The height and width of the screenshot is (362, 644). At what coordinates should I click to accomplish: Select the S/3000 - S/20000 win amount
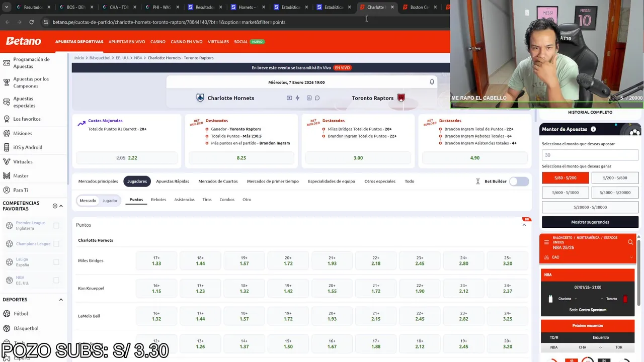click(615, 193)
